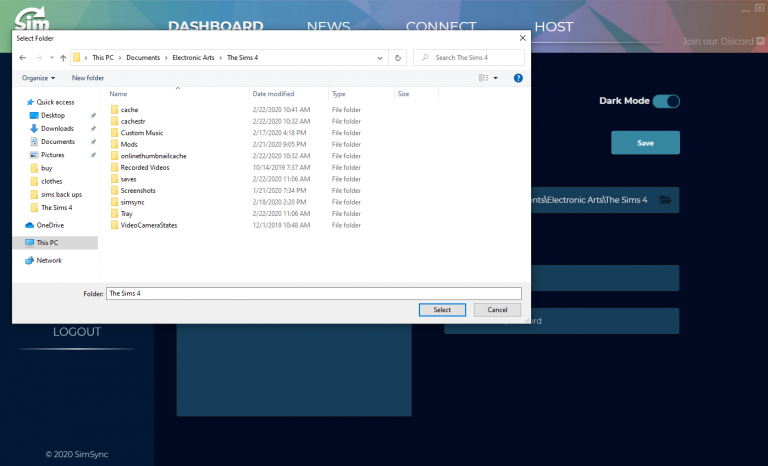Toggle the Dark Mode switch
768x466 pixels.
coord(666,101)
